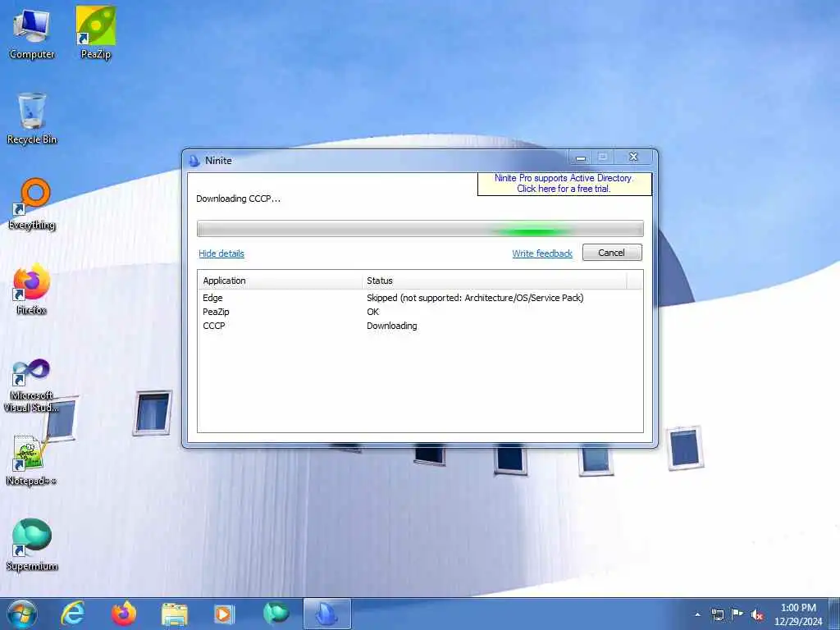
Task: Select the PeaZip row in the list
Action: coord(420,312)
